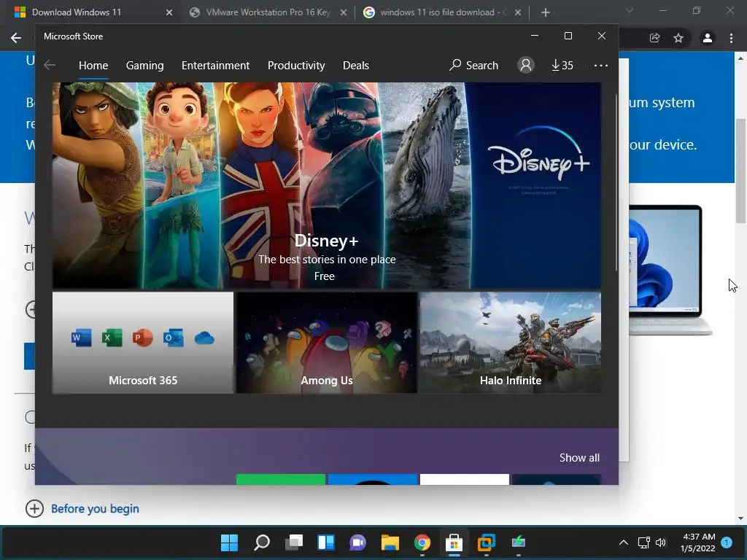Open a new browser tab
Screen dimensions: 747x560
(x=546, y=12)
